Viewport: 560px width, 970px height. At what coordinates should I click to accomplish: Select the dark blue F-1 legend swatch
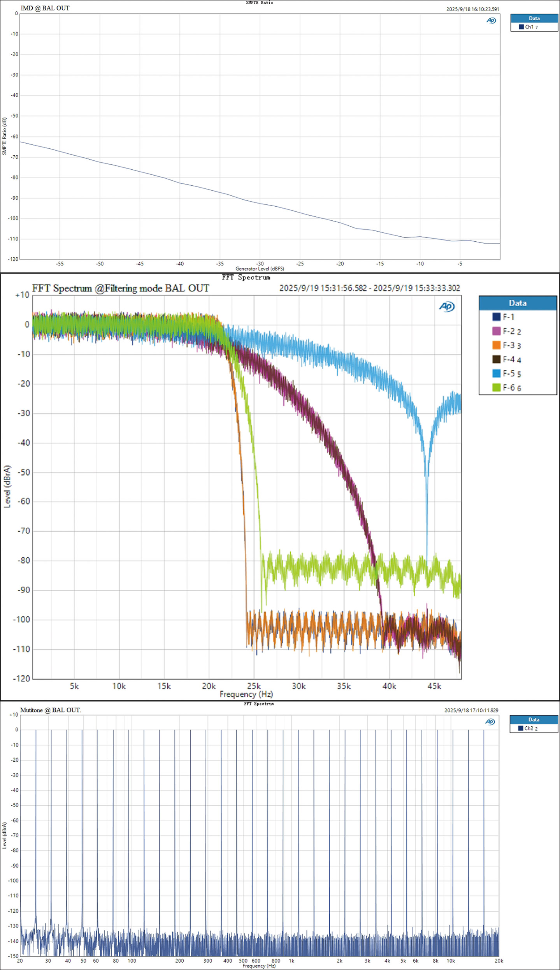pyautogui.click(x=496, y=317)
